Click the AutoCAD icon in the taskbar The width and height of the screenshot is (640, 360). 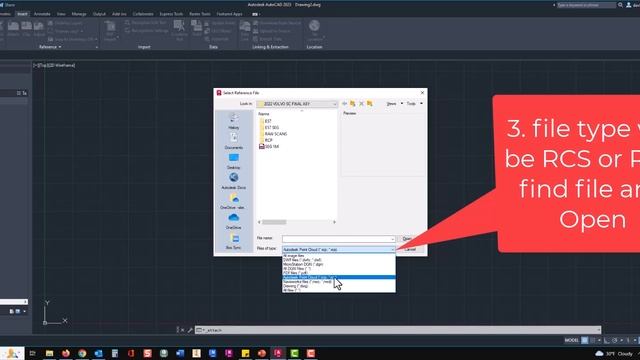(278, 353)
